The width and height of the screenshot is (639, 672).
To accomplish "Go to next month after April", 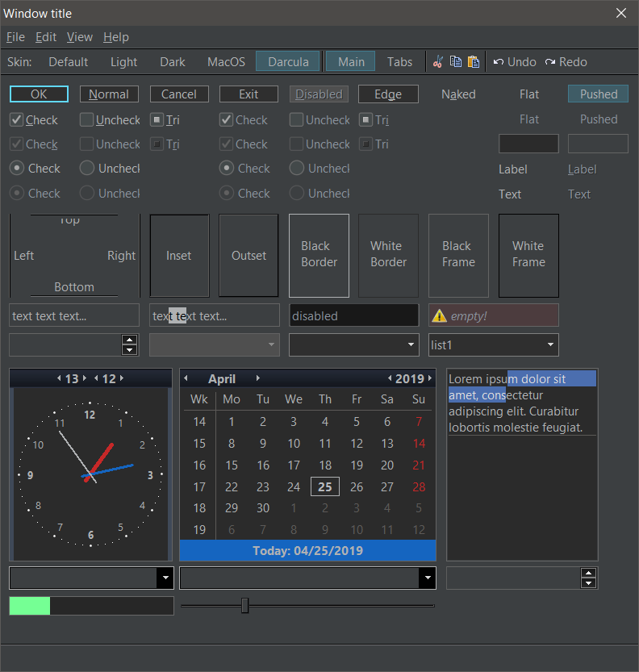I will coord(258,378).
